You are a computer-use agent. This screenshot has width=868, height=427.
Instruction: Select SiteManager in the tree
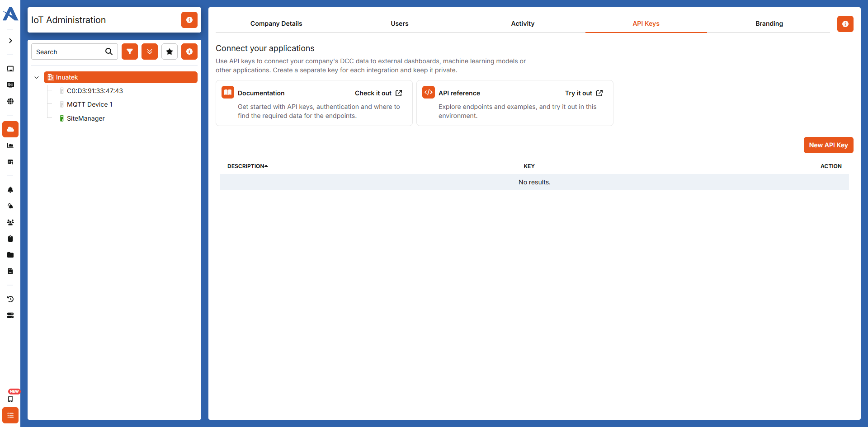(x=85, y=118)
